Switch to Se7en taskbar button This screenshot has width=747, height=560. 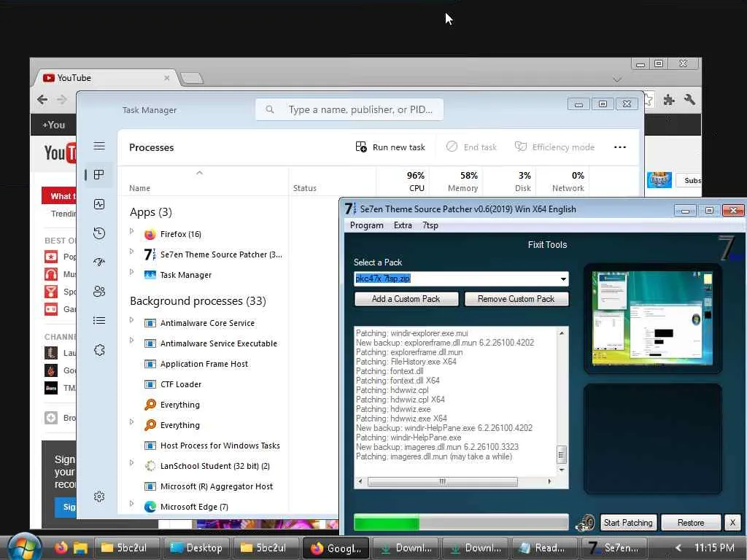pyautogui.click(x=614, y=548)
